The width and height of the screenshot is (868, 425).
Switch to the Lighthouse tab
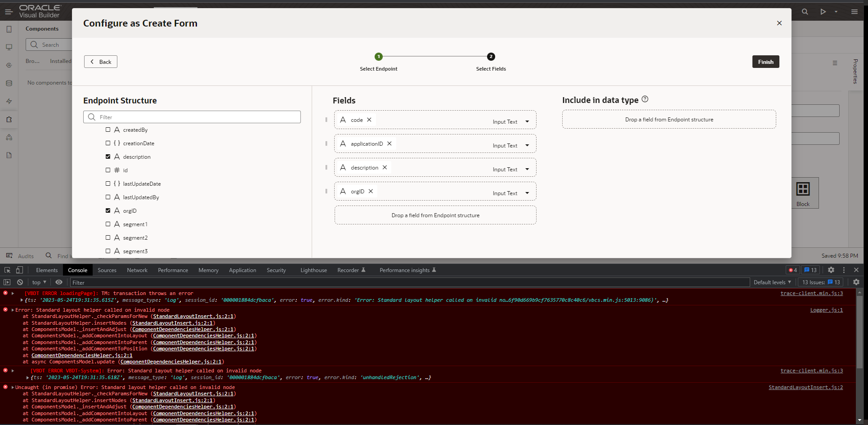pyautogui.click(x=313, y=270)
